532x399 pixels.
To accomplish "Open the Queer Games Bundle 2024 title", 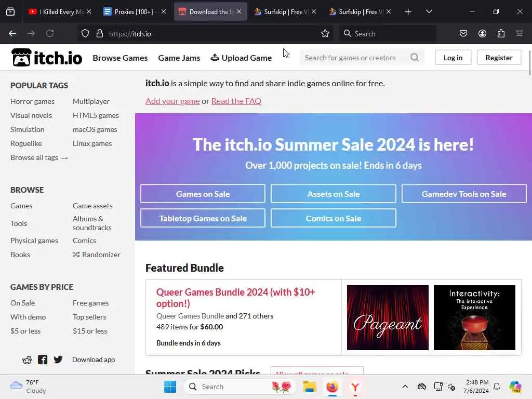I will (x=235, y=298).
